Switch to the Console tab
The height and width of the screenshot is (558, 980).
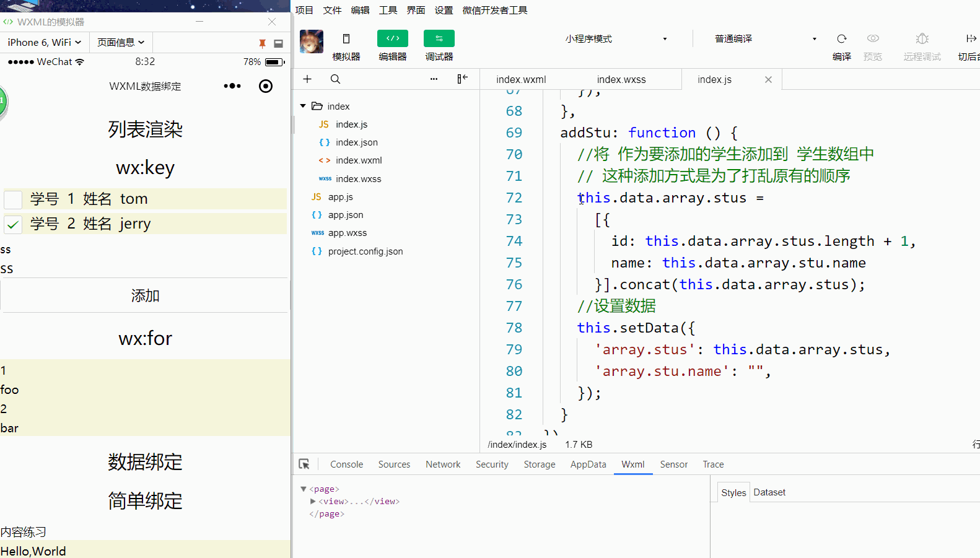pos(346,464)
